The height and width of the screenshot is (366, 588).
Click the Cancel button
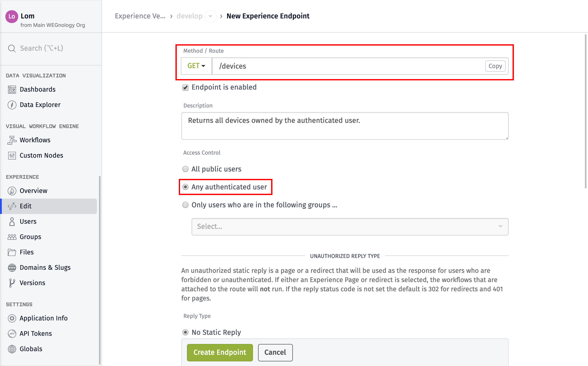(x=275, y=352)
